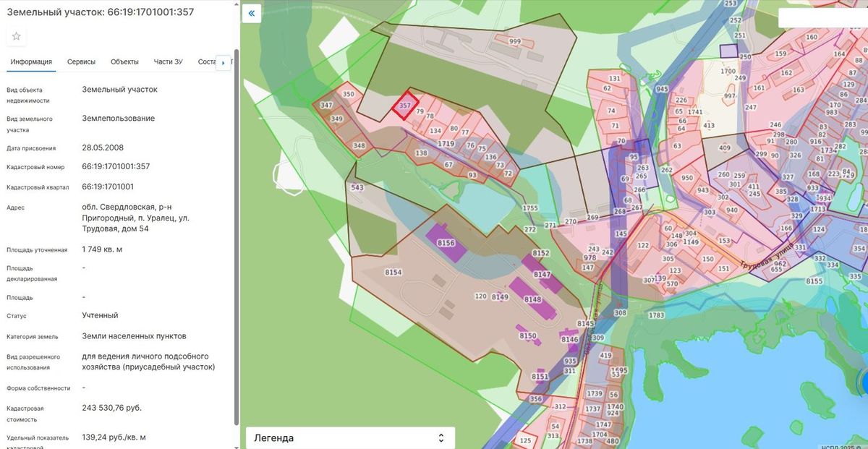Select parcel 162 on the map

(x=787, y=73)
